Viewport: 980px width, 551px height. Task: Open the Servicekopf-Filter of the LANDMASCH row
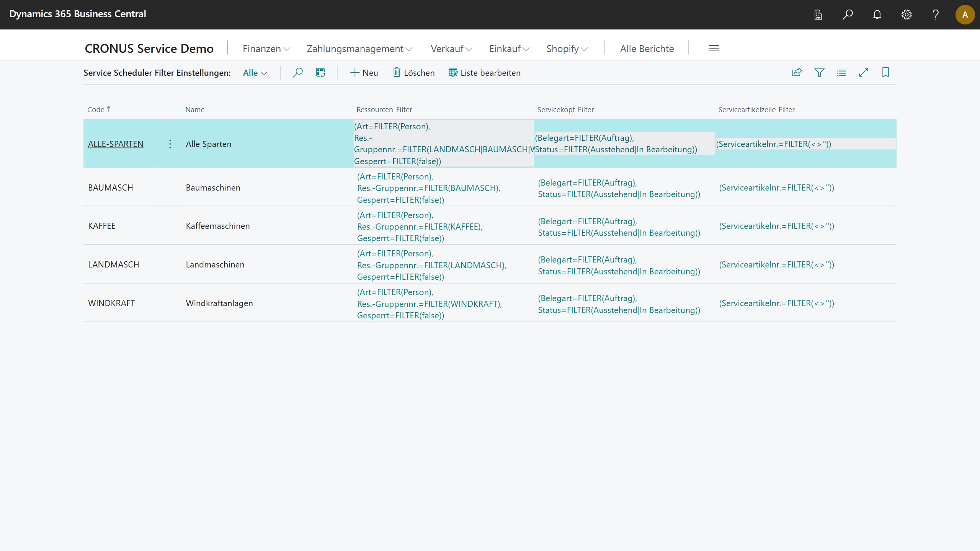(619, 265)
